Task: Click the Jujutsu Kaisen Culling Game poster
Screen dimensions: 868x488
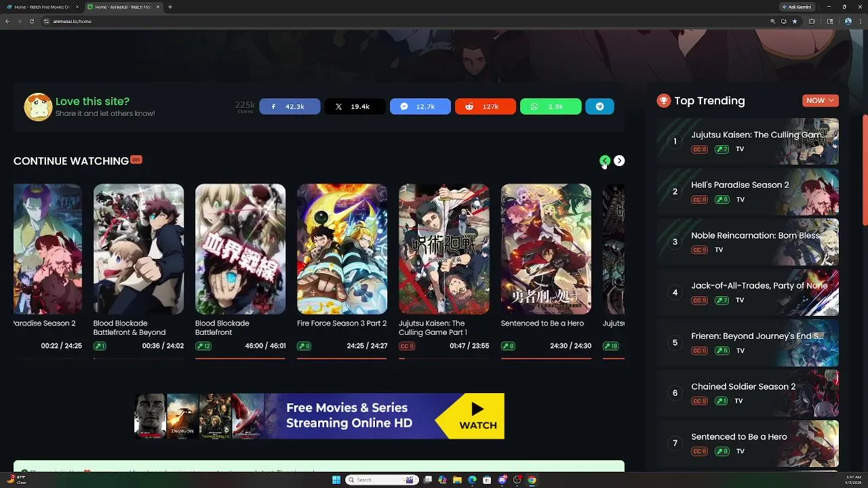Action: click(x=443, y=249)
